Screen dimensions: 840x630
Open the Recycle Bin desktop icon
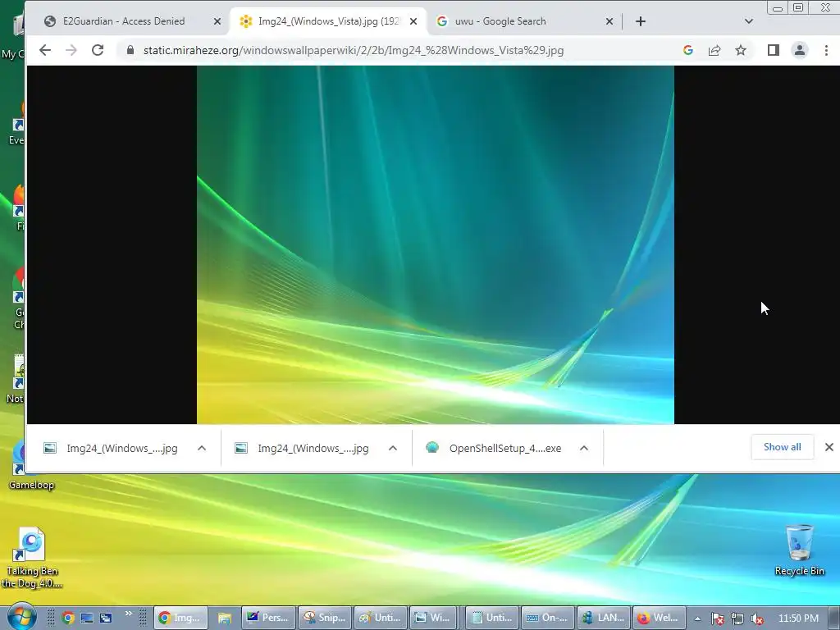tap(799, 550)
